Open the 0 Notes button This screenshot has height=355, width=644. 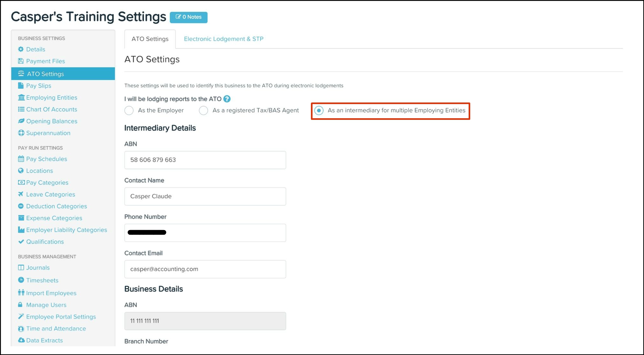coord(189,17)
